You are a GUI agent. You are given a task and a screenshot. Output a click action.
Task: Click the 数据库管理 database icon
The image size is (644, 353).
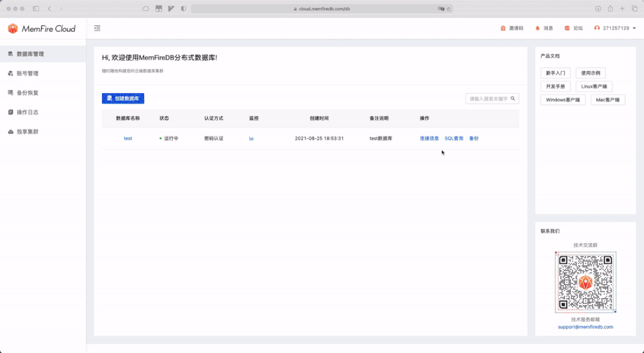click(x=11, y=54)
